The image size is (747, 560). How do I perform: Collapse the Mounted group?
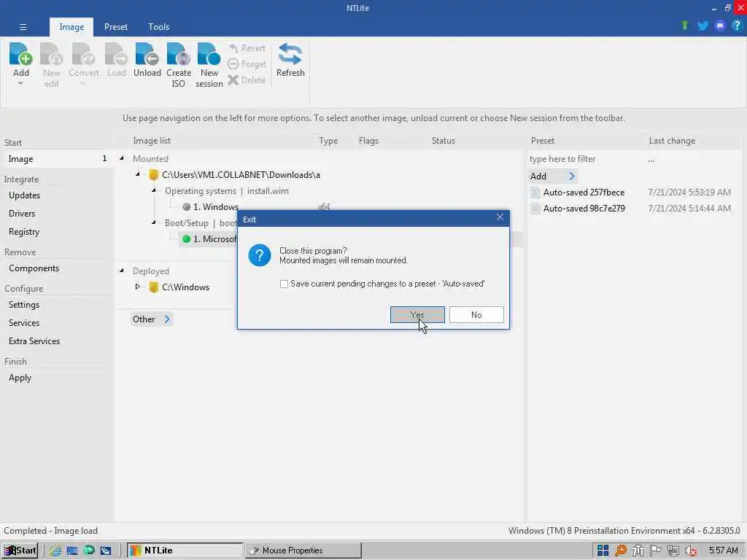[122, 158]
